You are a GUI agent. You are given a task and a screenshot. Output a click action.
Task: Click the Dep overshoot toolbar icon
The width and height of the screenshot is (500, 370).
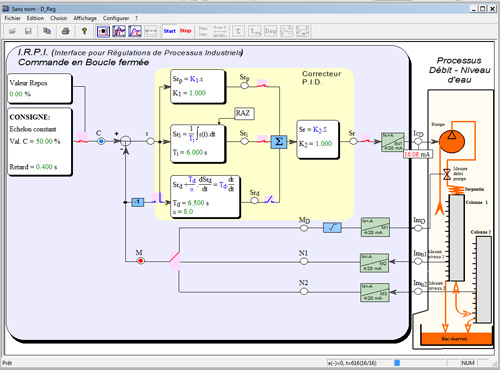point(271,31)
